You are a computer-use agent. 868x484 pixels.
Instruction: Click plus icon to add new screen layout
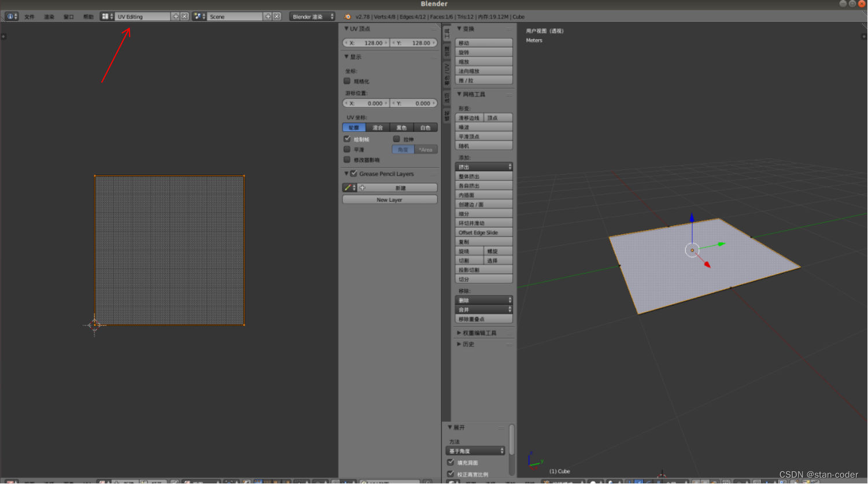click(x=176, y=16)
